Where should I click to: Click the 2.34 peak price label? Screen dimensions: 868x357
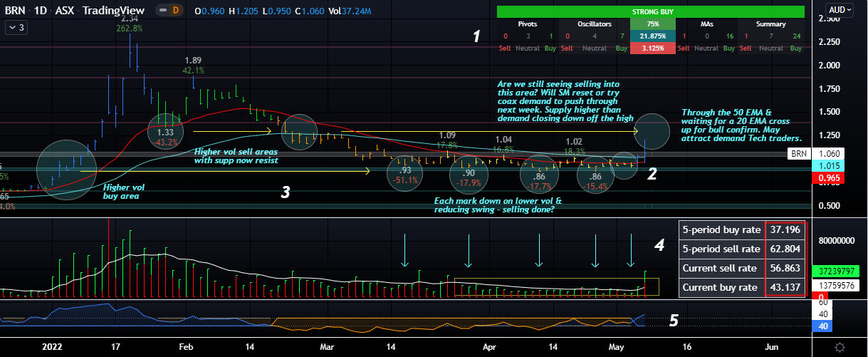click(x=130, y=18)
